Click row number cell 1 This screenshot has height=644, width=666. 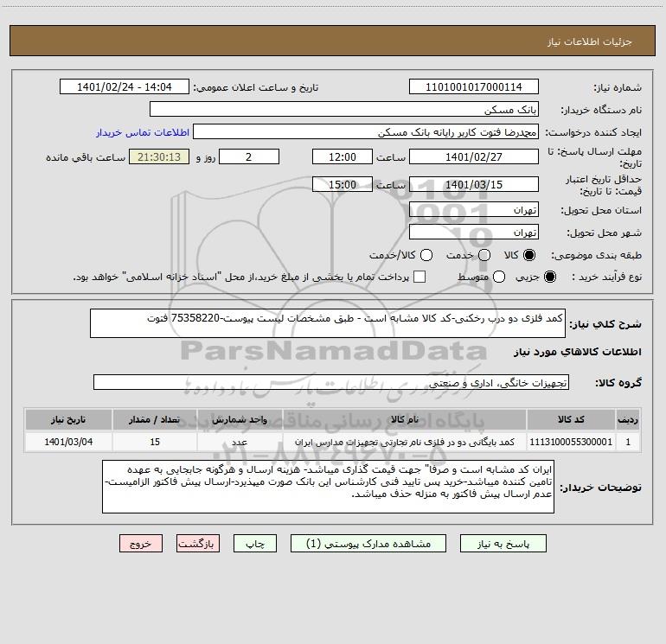(x=628, y=442)
